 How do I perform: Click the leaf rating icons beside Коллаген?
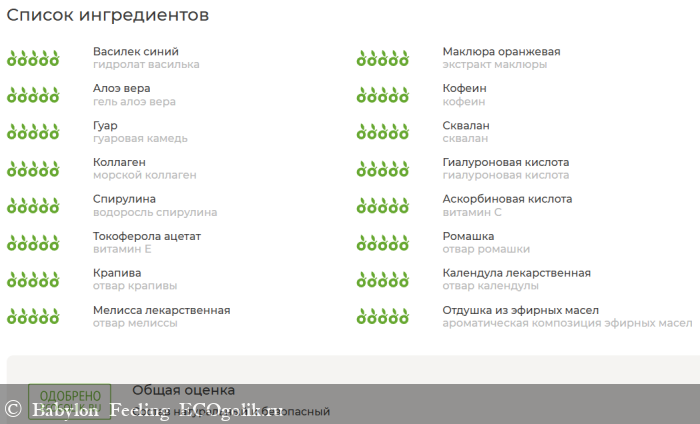[x=33, y=169]
